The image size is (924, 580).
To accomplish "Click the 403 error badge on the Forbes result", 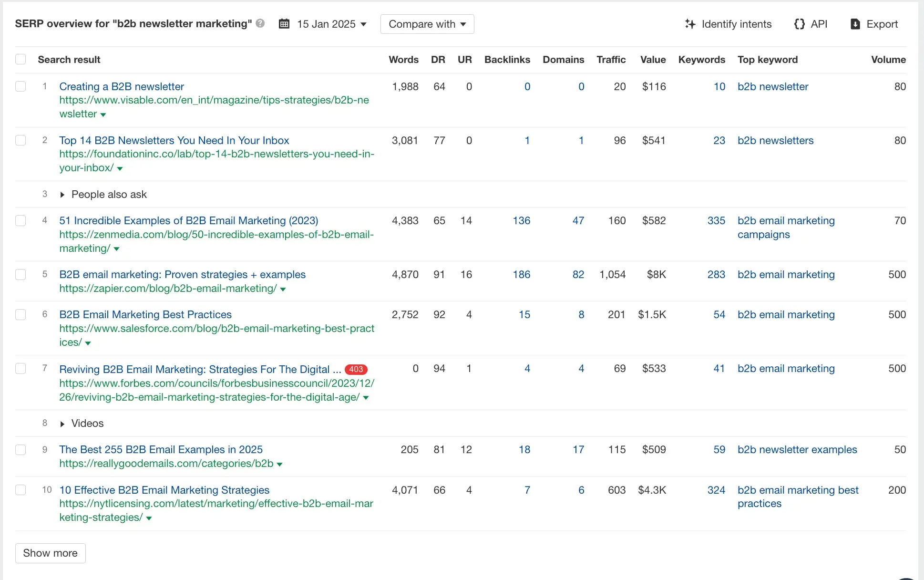I will tap(356, 369).
